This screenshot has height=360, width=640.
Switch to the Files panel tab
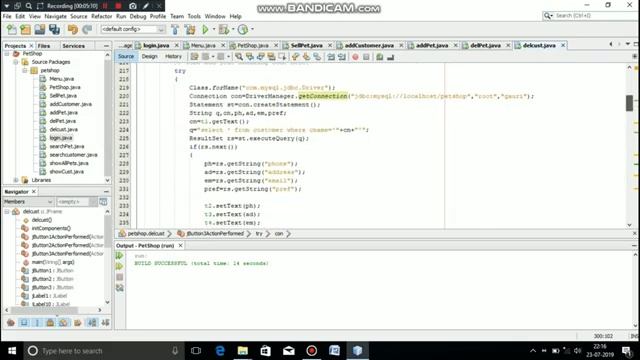44,46
